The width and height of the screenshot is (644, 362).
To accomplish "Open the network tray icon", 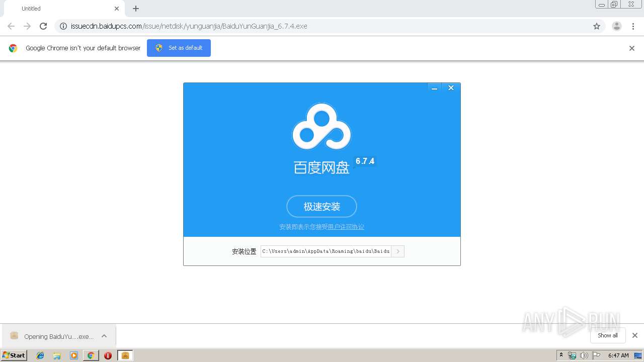I will pos(572,355).
